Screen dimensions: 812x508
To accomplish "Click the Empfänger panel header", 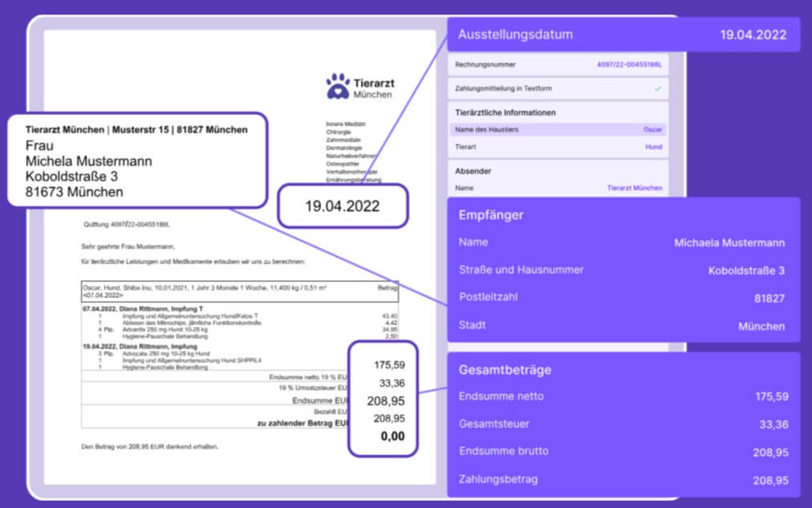I will tap(492, 215).
